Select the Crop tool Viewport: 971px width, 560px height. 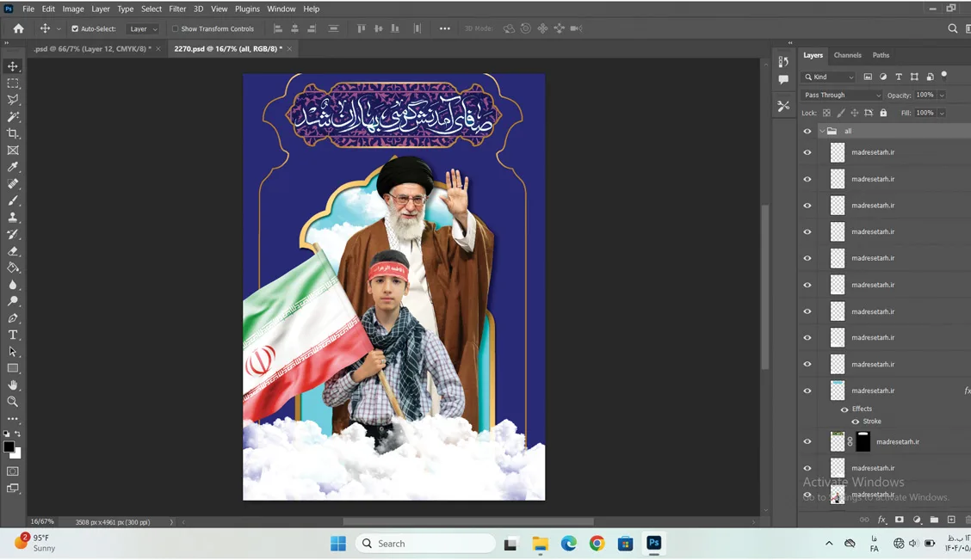coord(12,133)
